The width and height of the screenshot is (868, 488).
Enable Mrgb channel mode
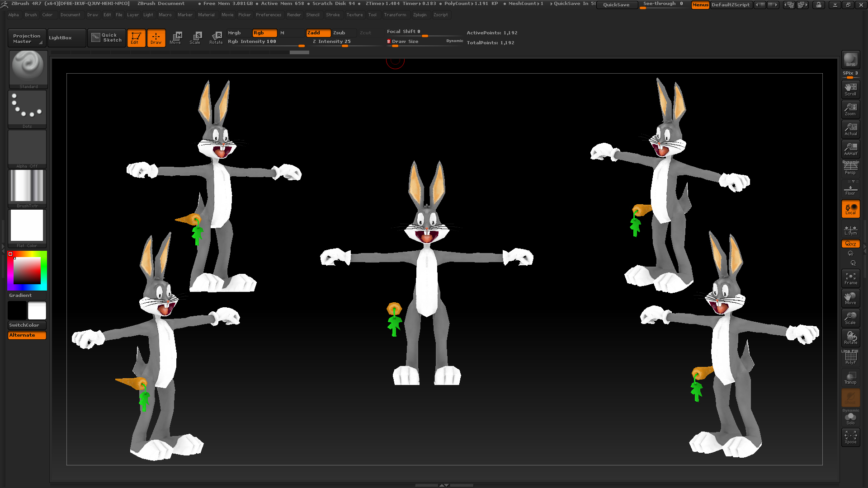click(239, 33)
